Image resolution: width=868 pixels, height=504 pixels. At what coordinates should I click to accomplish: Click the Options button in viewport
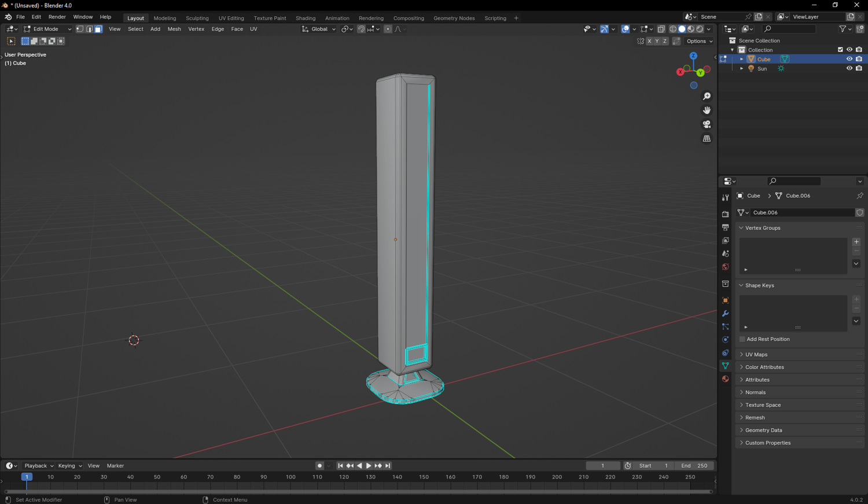click(699, 41)
